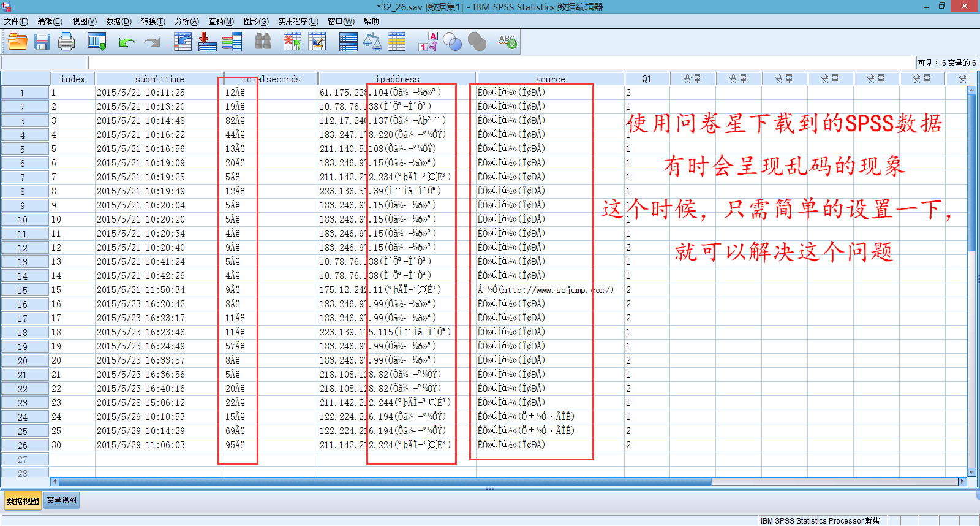Click the IBM SPSS Statistics Processor 就绪 status
980x526 pixels.
(820, 520)
